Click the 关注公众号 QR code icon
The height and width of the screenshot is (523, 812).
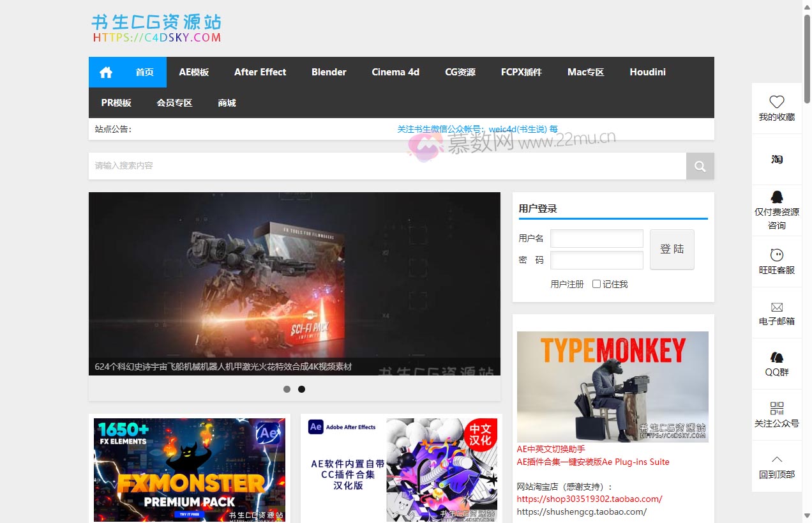click(x=776, y=408)
